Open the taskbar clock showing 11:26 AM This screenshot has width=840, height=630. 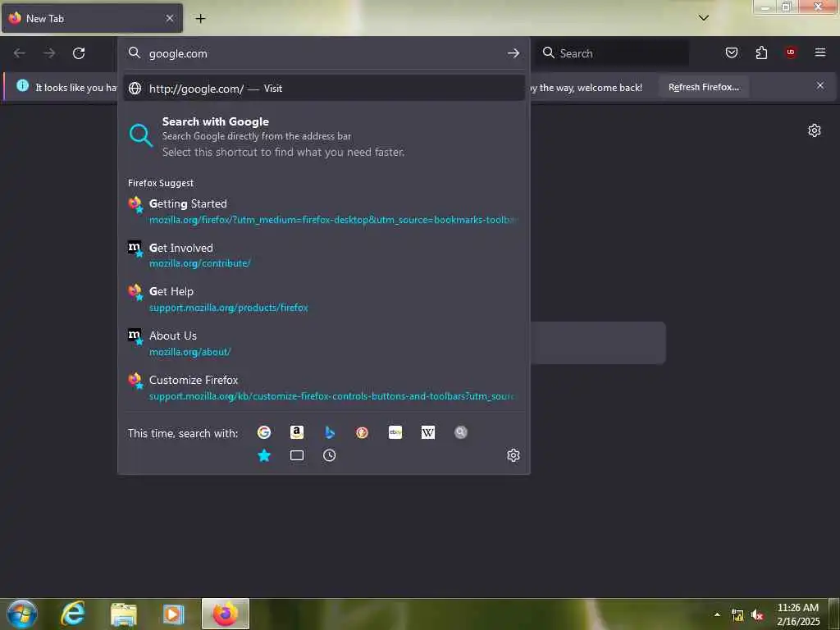click(x=797, y=614)
